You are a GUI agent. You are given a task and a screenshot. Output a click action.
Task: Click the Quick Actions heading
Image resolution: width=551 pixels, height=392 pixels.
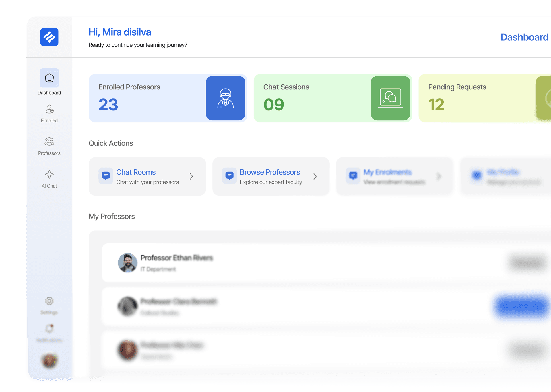pos(111,143)
